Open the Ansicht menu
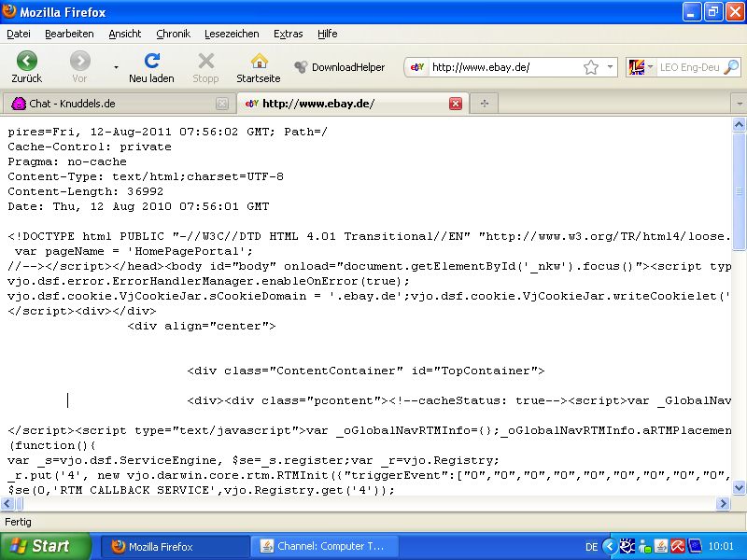747x560 pixels. pos(125,34)
